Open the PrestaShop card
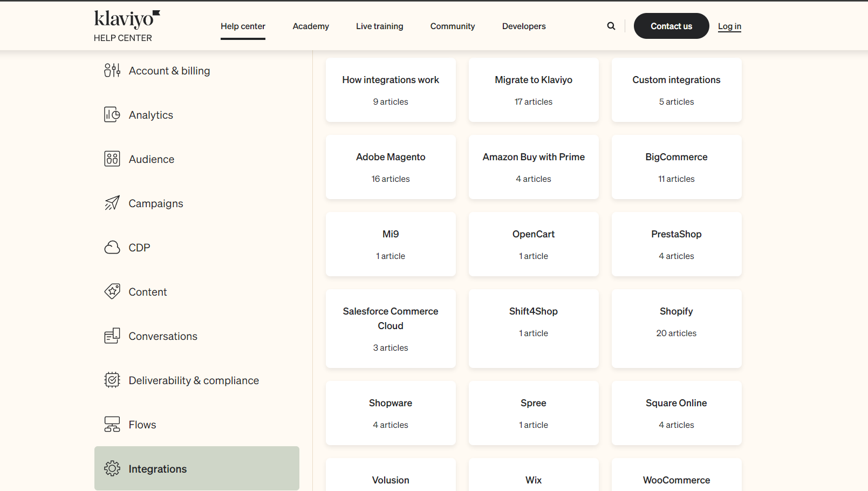This screenshot has width=868, height=491. pyautogui.click(x=676, y=244)
